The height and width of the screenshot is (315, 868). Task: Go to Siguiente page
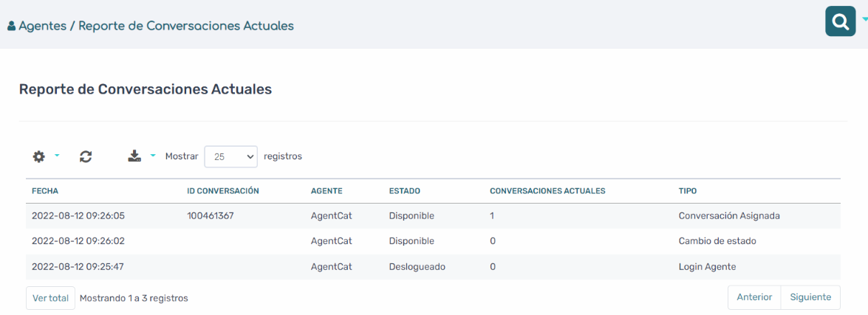810,297
